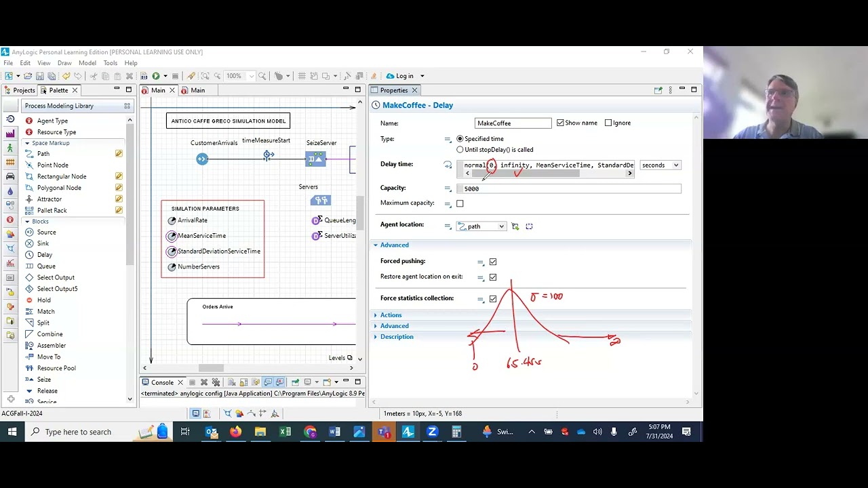The image size is (868, 488).
Task: Click the Excel icon in the taskbar
Action: pos(285,432)
